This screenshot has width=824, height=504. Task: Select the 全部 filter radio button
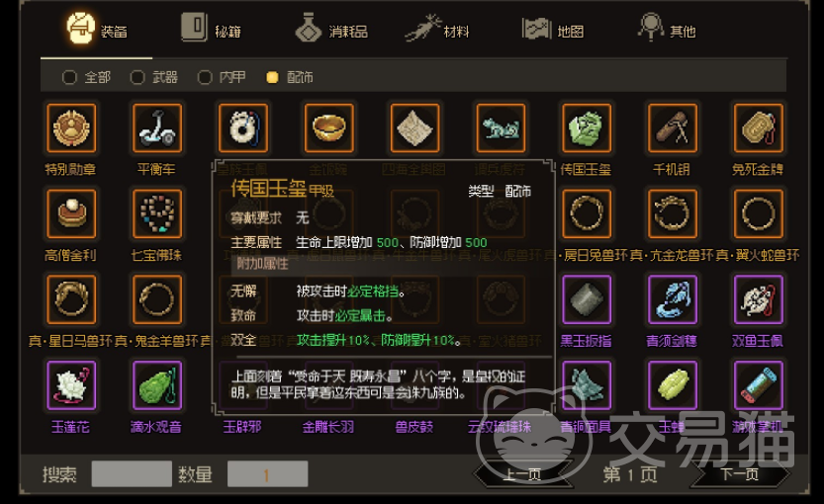(x=69, y=78)
